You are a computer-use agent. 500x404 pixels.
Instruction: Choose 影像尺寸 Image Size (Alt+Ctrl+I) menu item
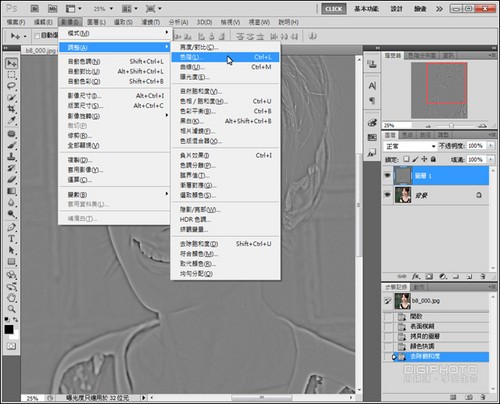click(114, 96)
